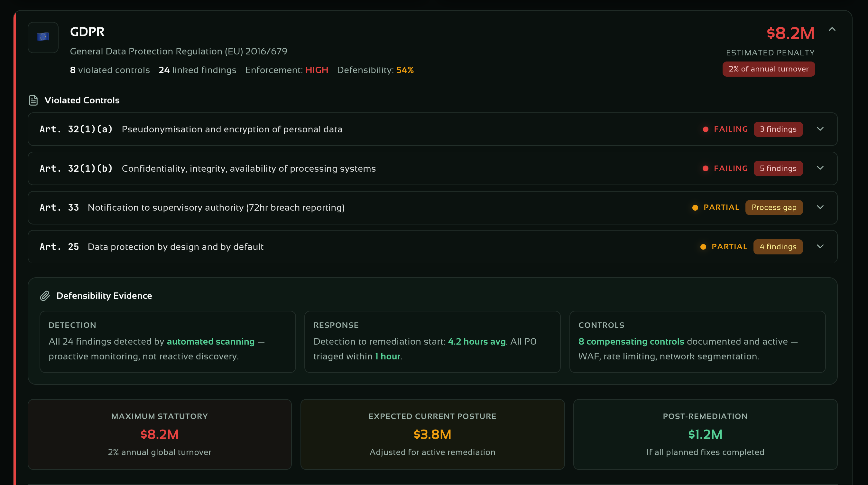Click the Notification to supervisory authority description
The image size is (868, 485).
pyautogui.click(x=216, y=207)
